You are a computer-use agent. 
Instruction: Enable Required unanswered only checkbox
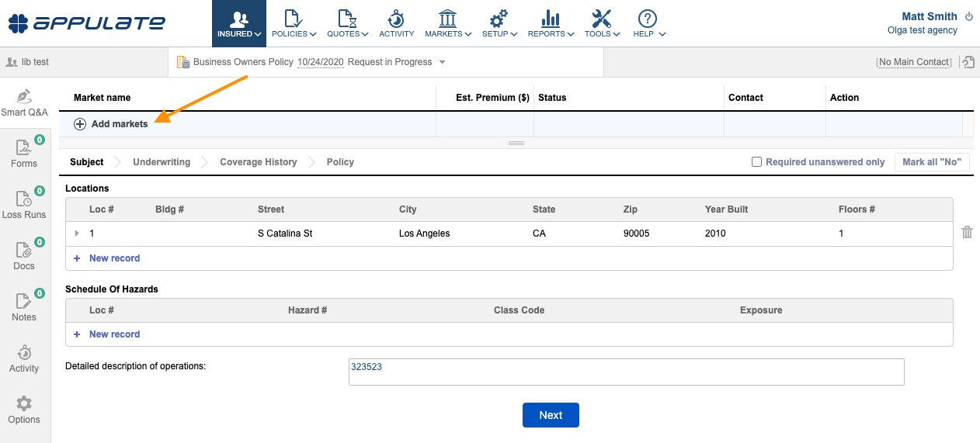tap(756, 162)
